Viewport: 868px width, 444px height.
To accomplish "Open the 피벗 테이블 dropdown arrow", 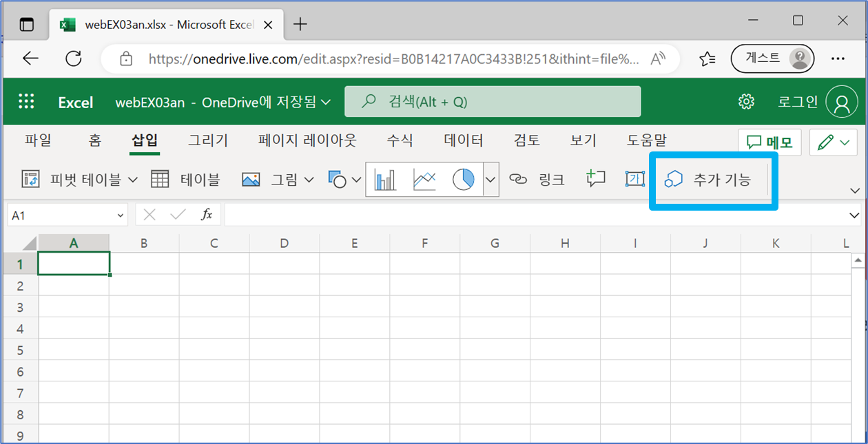I will point(133,179).
